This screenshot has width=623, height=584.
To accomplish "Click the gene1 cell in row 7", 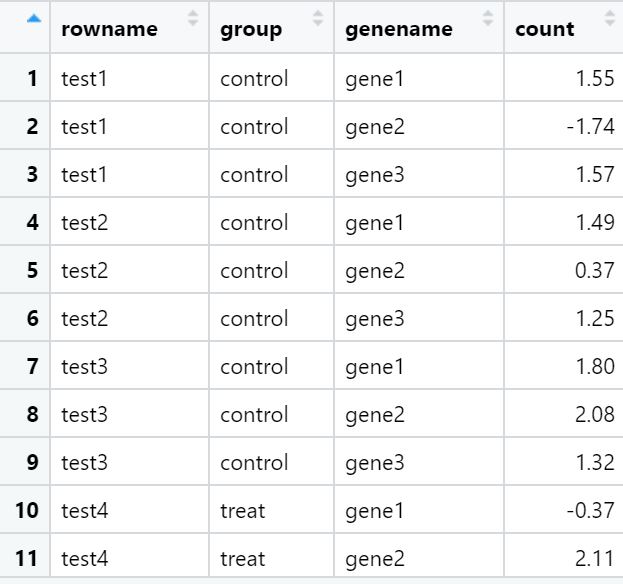I will tap(375, 366).
